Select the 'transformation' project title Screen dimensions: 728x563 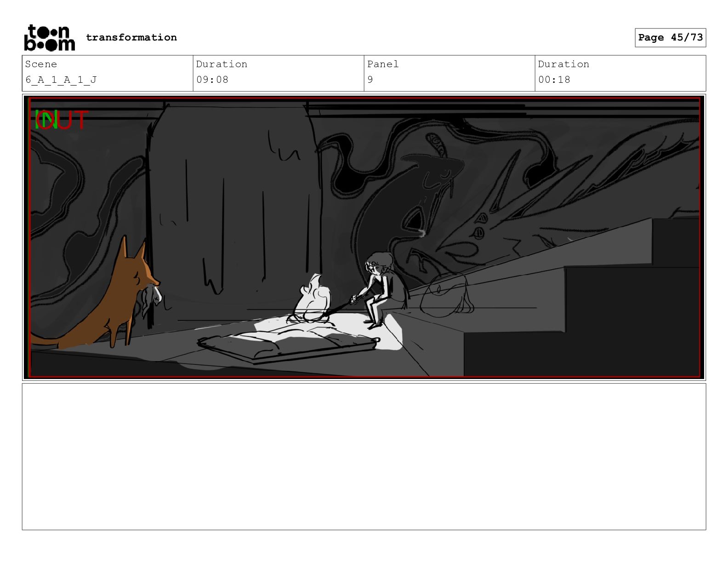coord(131,37)
